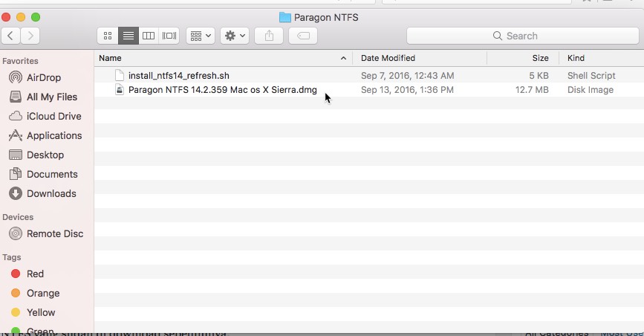Viewport: 644px width, 336px height.
Task: Open Documents in the sidebar
Action: click(x=52, y=175)
